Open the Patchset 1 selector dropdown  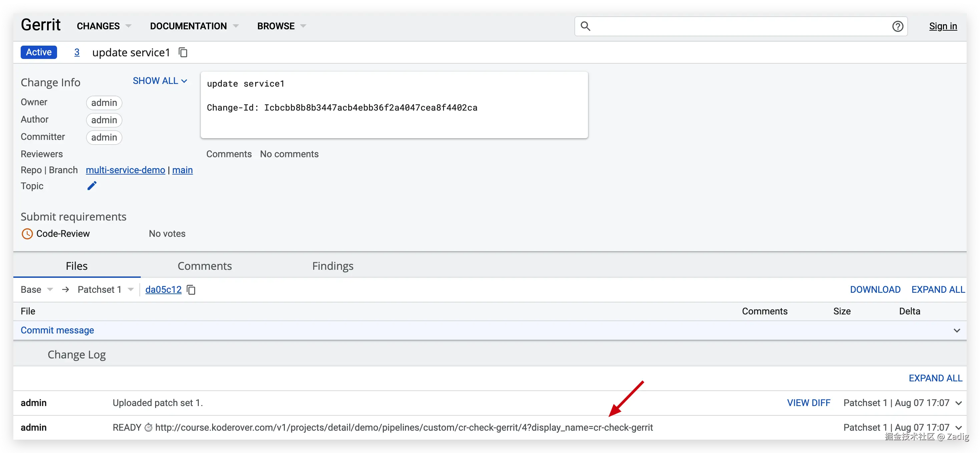tap(105, 289)
